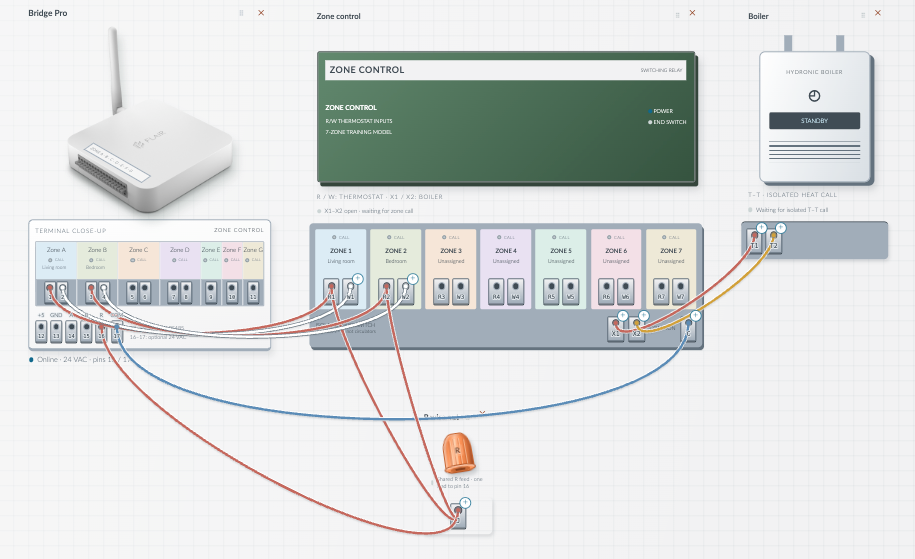Select Zone control terminal R2
This screenshot has width=915, height=559.
coord(386,290)
